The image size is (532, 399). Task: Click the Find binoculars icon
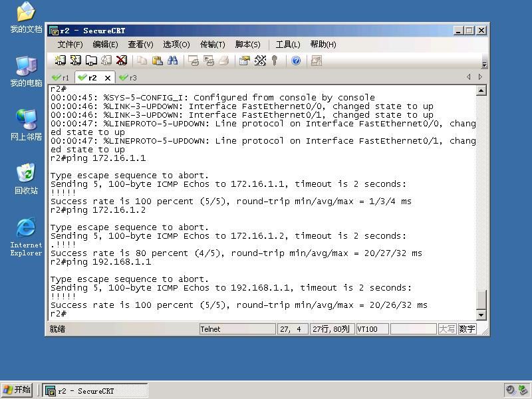click(x=172, y=61)
